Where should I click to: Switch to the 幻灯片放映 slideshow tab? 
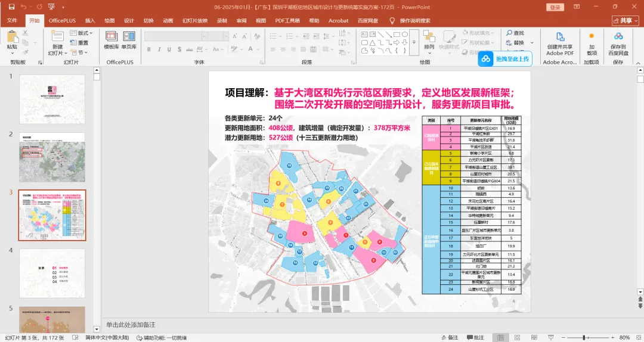point(195,20)
